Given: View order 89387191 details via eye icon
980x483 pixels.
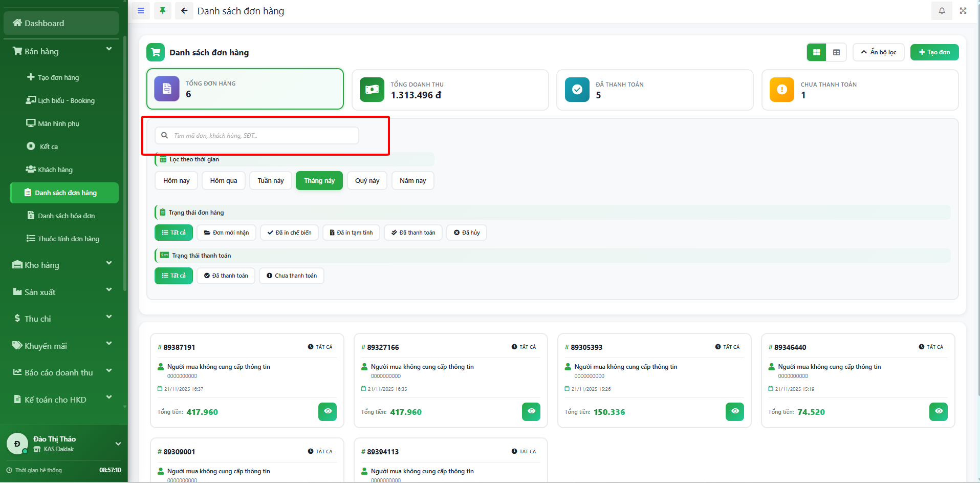Looking at the screenshot, I should (328, 411).
